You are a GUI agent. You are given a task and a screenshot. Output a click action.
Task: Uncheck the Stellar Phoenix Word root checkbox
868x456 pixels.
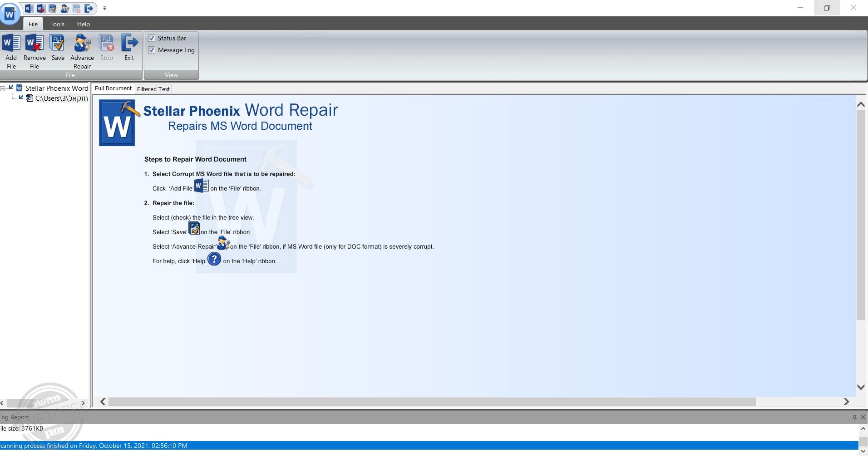(11, 87)
